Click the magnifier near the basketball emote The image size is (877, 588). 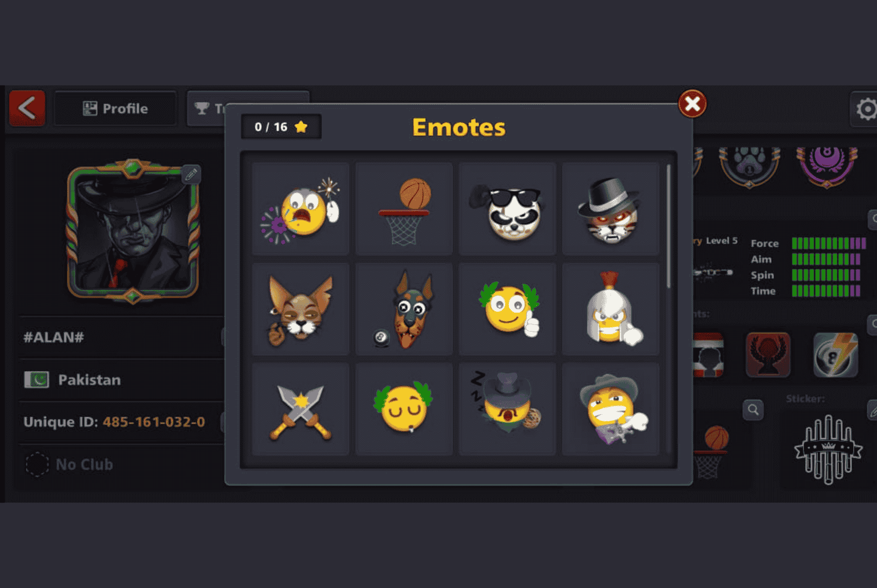[753, 409]
